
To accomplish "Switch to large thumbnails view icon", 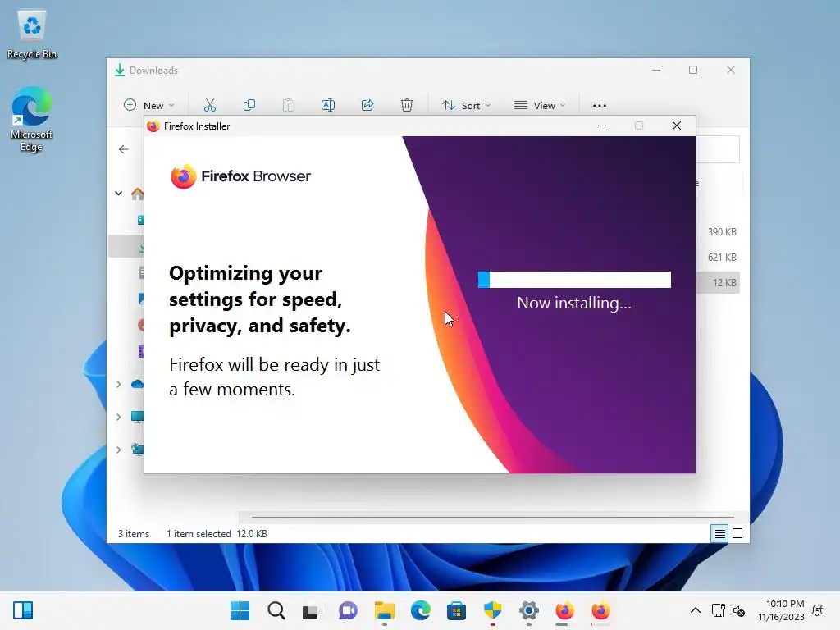I will point(737,533).
